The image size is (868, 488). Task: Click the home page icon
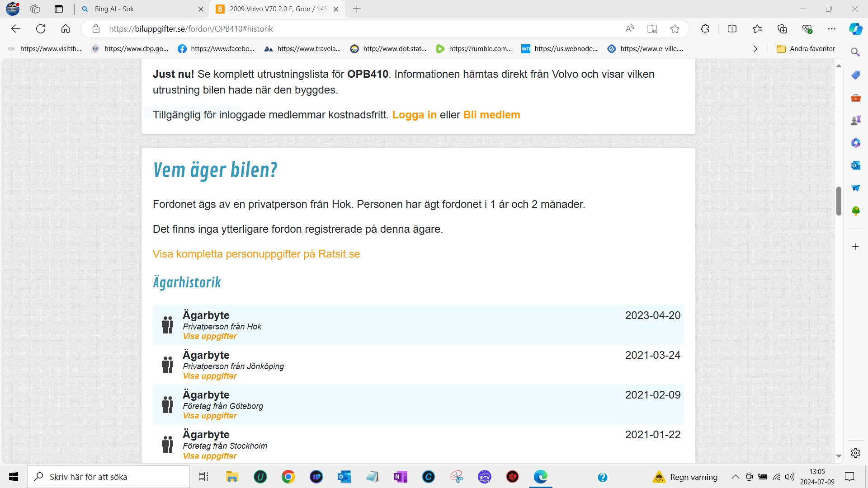point(66,29)
